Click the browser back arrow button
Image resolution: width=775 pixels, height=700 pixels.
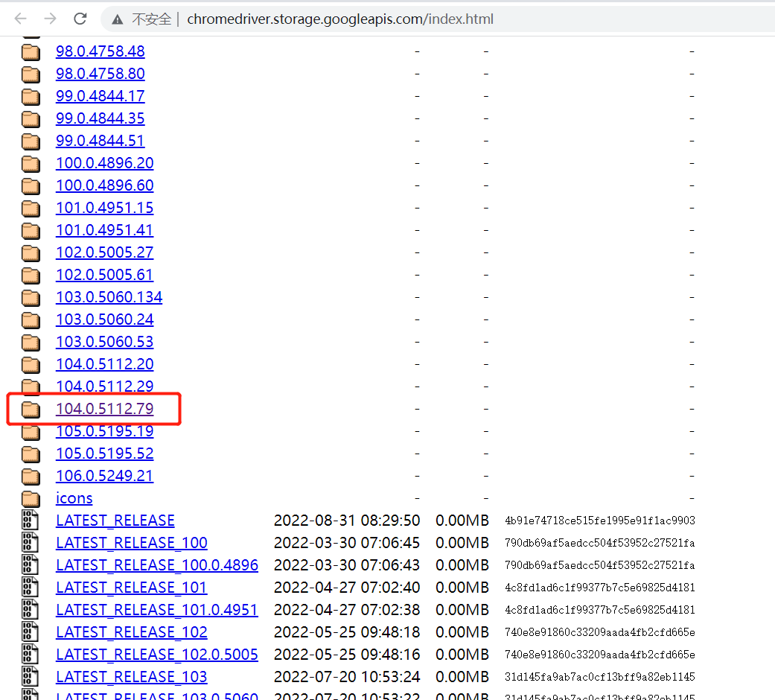pos(20,19)
